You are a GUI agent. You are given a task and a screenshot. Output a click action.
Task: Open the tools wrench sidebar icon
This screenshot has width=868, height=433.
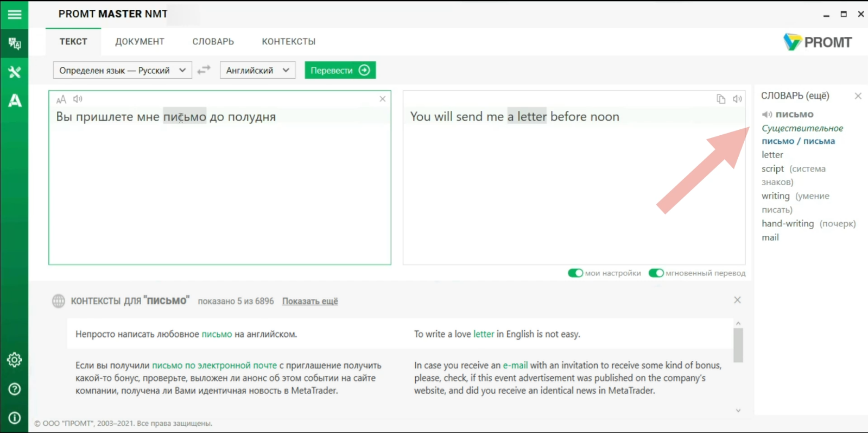15,72
